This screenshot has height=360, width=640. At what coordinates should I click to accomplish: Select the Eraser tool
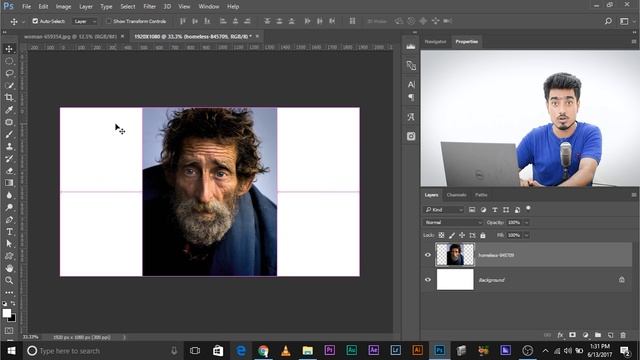pyautogui.click(x=9, y=171)
